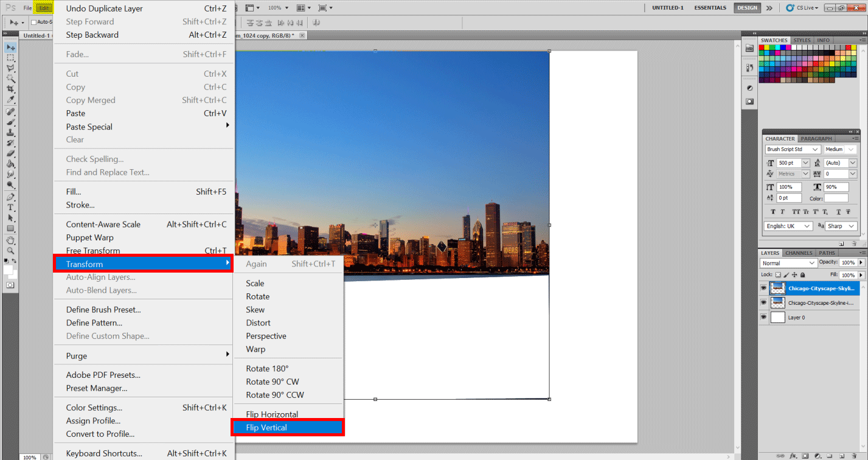Select the Hand tool
Viewport: 868px width, 460px height.
[x=10, y=240]
